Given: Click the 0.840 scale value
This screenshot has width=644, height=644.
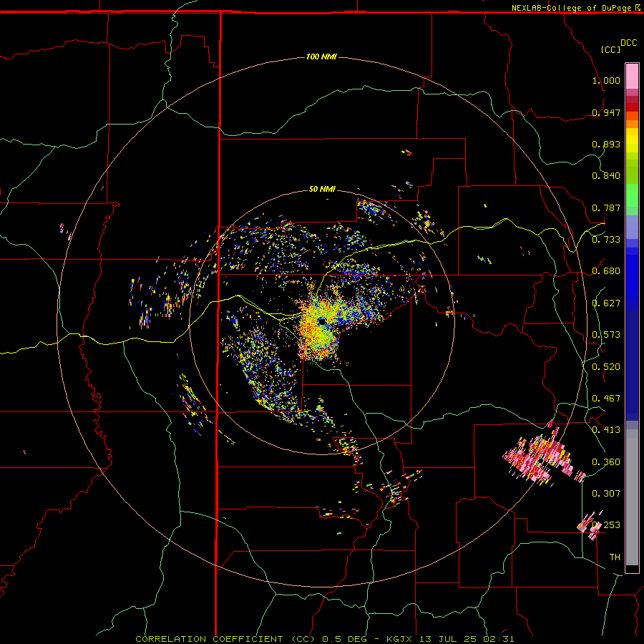Looking at the screenshot, I should pyautogui.click(x=606, y=176).
